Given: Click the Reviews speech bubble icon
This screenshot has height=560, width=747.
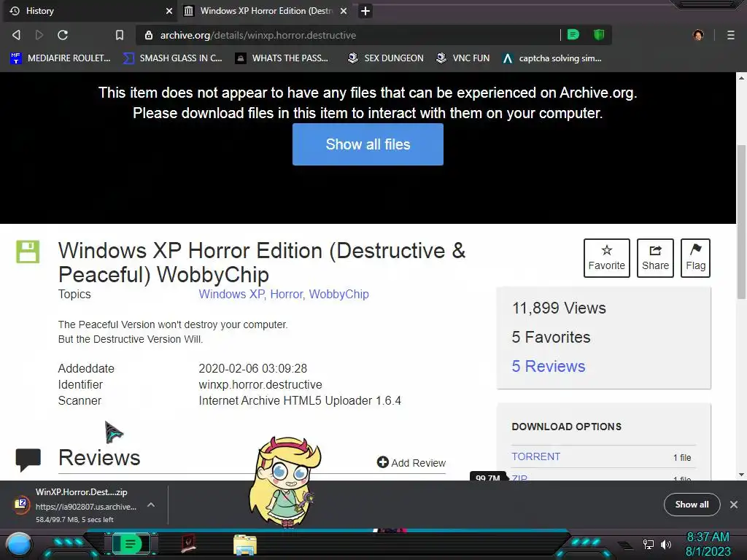Looking at the screenshot, I should (28, 460).
